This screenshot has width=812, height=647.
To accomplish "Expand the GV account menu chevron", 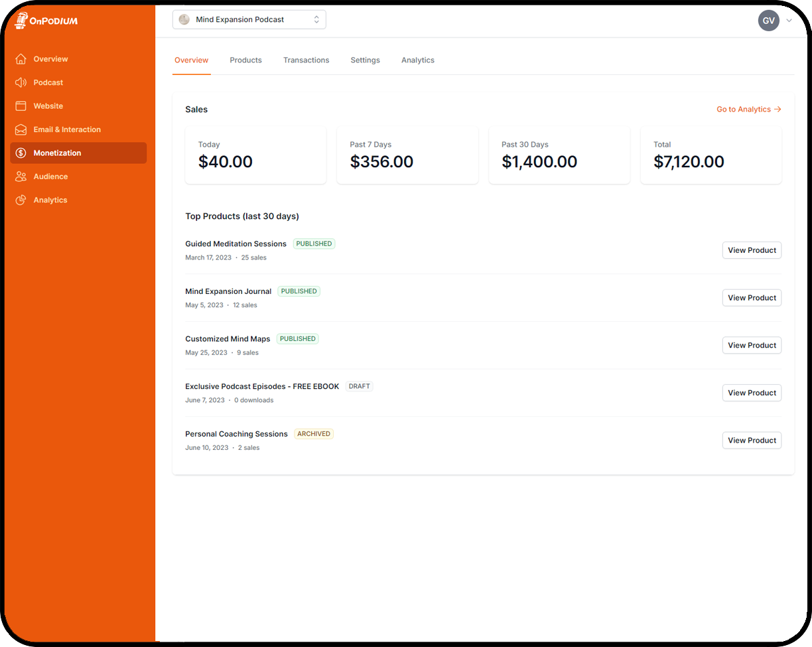I will pos(789,21).
